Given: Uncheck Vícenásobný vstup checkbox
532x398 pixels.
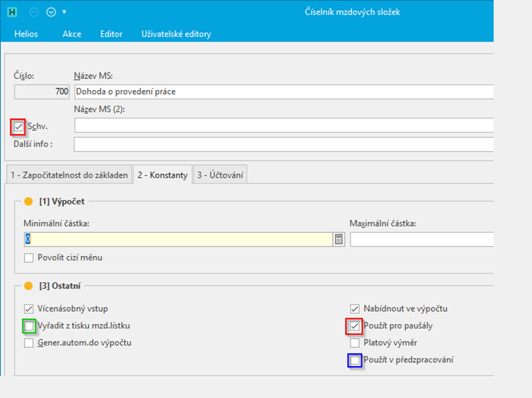Looking at the screenshot, I should [28, 309].
